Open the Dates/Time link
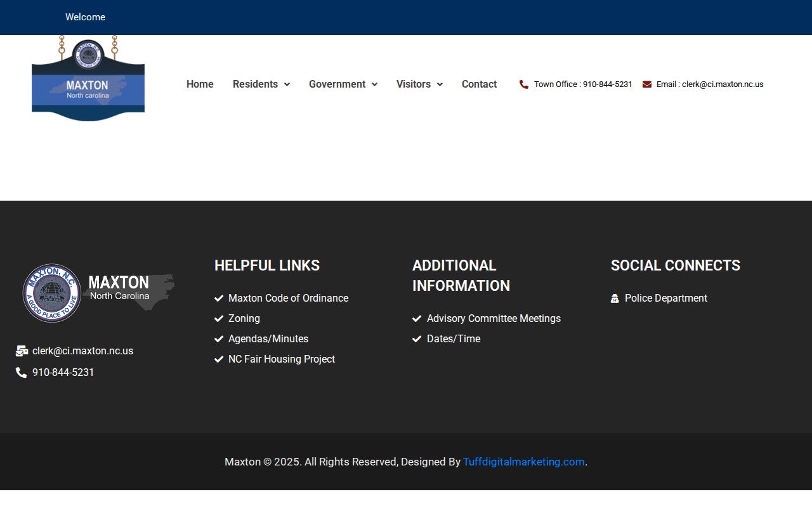The width and height of the screenshot is (812, 508). pos(454,339)
